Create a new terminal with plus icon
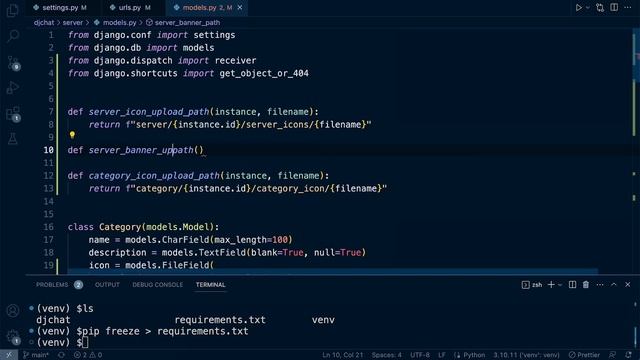The width and height of the screenshot is (640, 360). (x=551, y=284)
